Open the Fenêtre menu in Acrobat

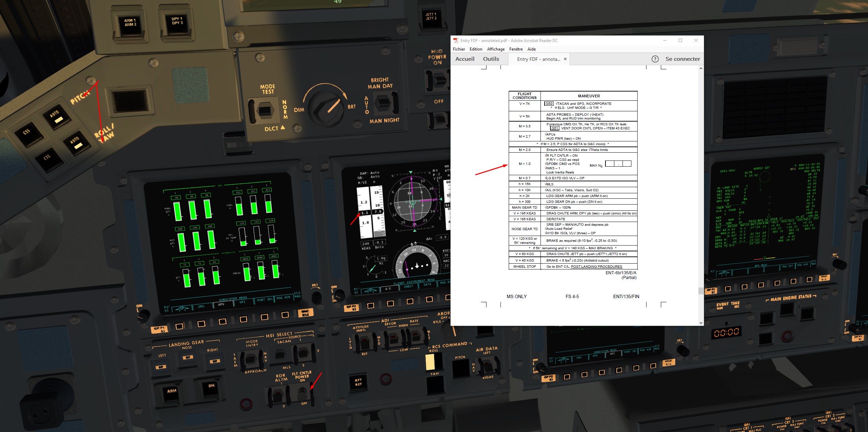click(516, 49)
